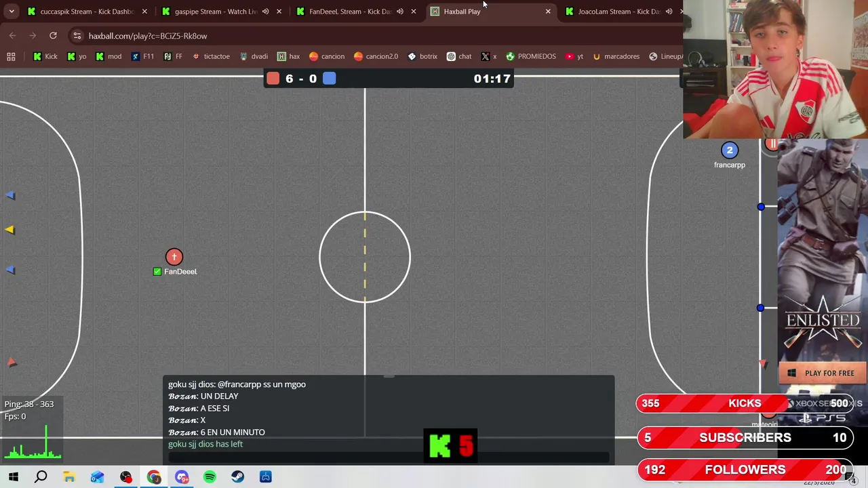Reload the Haxball page
Viewport: 868px width, 488px height.
(53, 36)
